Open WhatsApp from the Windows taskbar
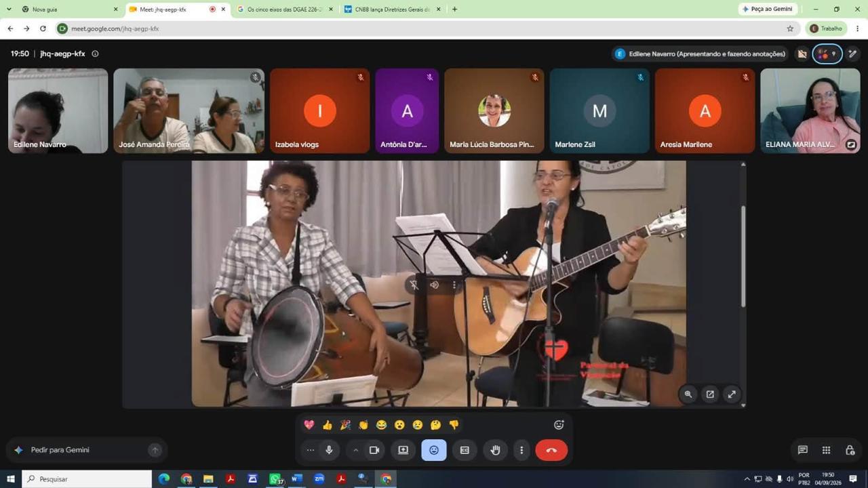Viewport: 868px width, 488px height. click(275, 479)
